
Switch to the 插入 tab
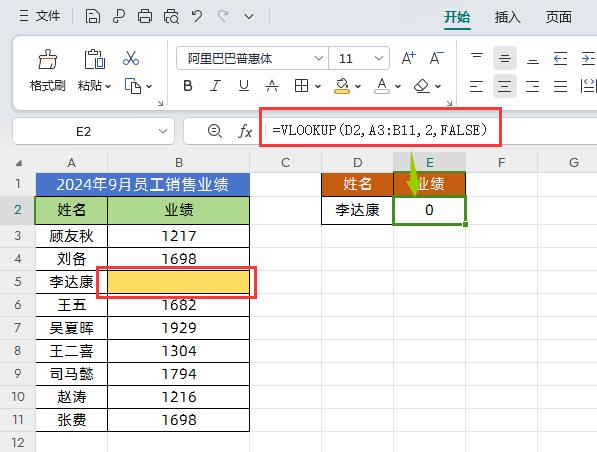point(507,17)
